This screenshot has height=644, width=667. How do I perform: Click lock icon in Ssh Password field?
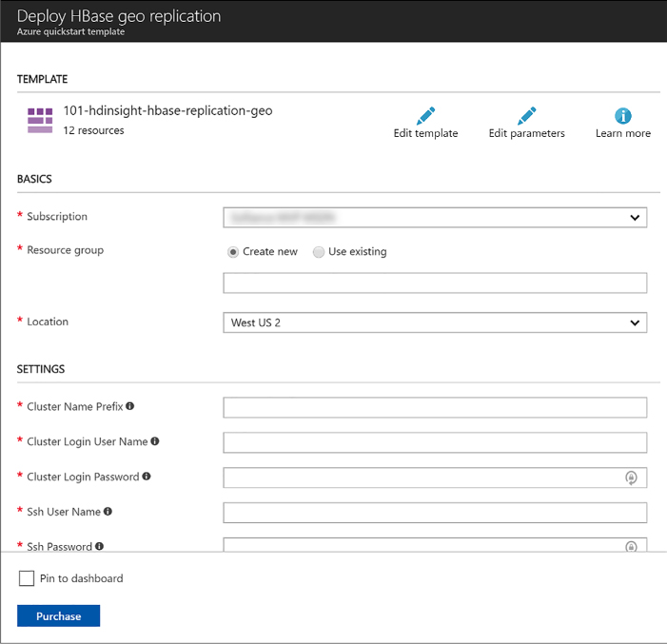631,546
